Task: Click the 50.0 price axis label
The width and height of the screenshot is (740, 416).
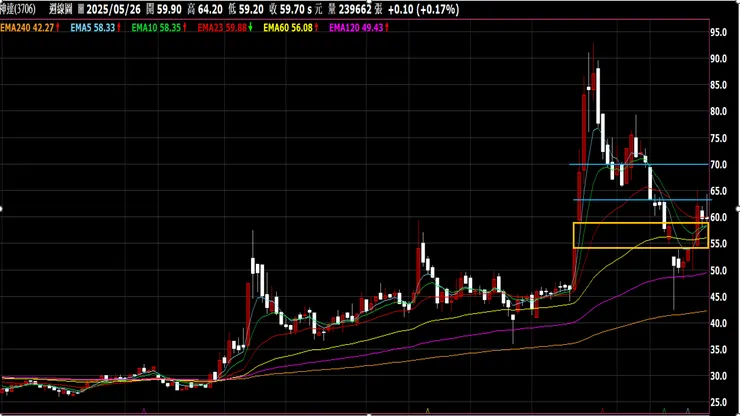Action: (718, 271)
